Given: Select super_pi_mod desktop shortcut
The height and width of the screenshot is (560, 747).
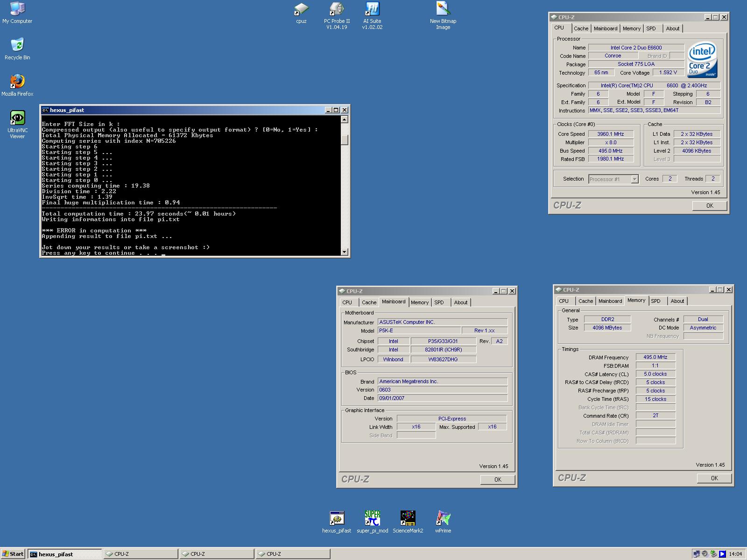Looking at the screenshot, I should (372, 522).
